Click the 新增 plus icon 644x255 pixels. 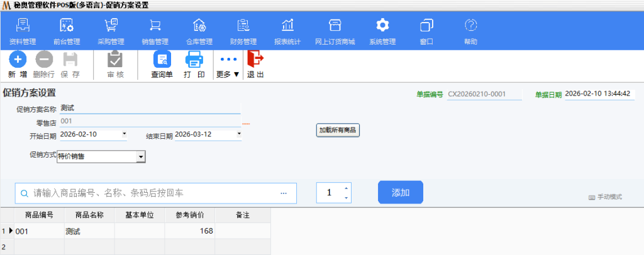tap(18, 60)
